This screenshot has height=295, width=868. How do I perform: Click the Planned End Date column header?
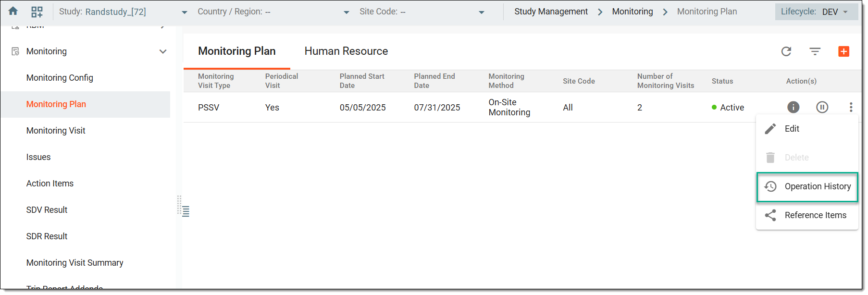click(434, 81)
